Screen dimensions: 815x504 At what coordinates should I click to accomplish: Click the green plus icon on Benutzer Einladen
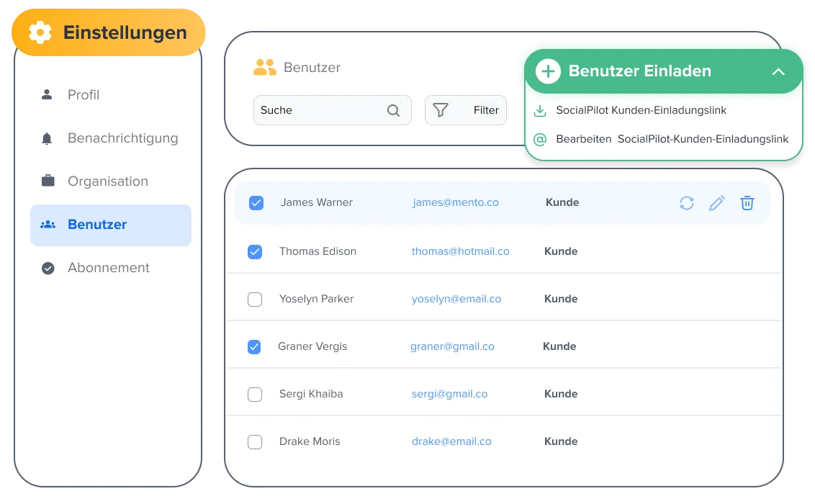tap(548, 71)
